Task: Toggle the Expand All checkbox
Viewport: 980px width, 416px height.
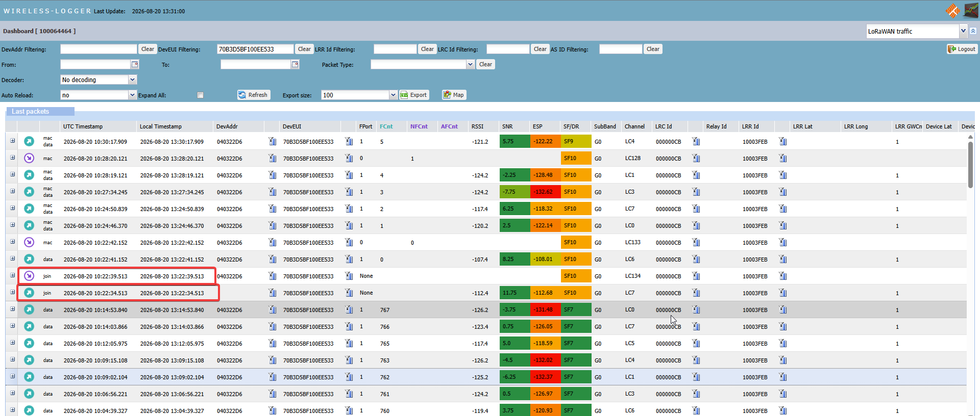Action: point(200,95)
